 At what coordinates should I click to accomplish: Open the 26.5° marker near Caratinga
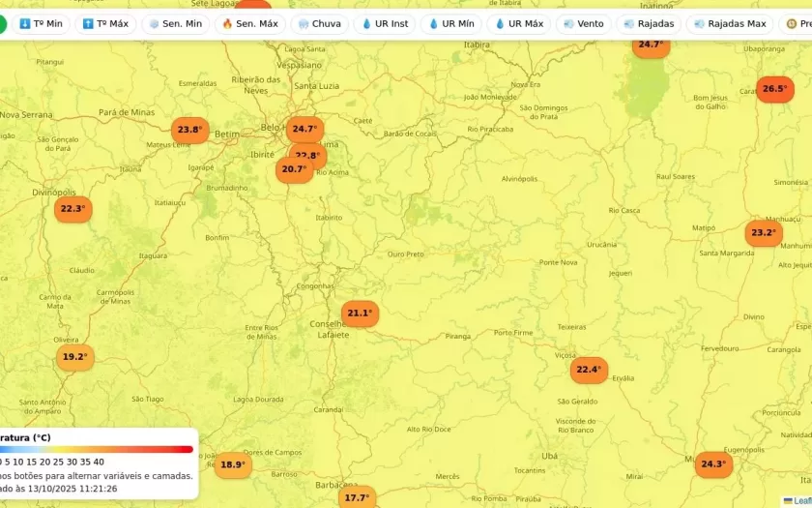click(775, 89)
